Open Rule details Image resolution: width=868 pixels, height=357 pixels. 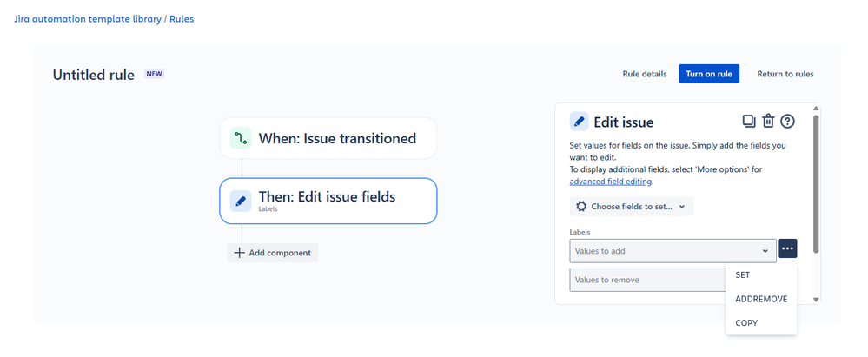[x=645, y=74]
